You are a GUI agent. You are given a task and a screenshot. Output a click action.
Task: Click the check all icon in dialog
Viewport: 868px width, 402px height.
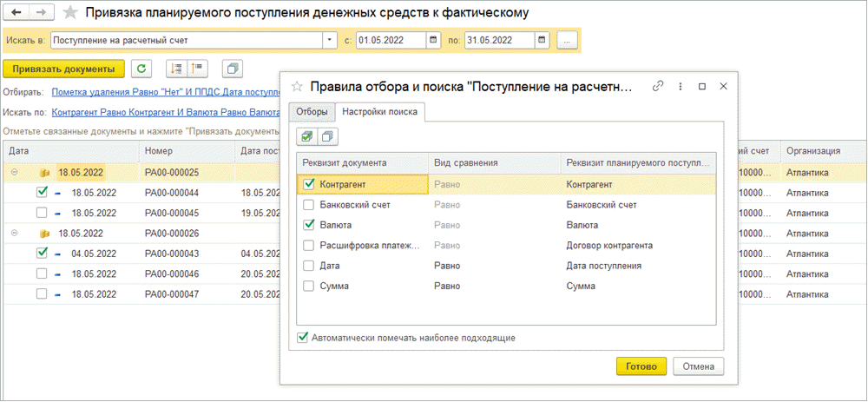306,136
